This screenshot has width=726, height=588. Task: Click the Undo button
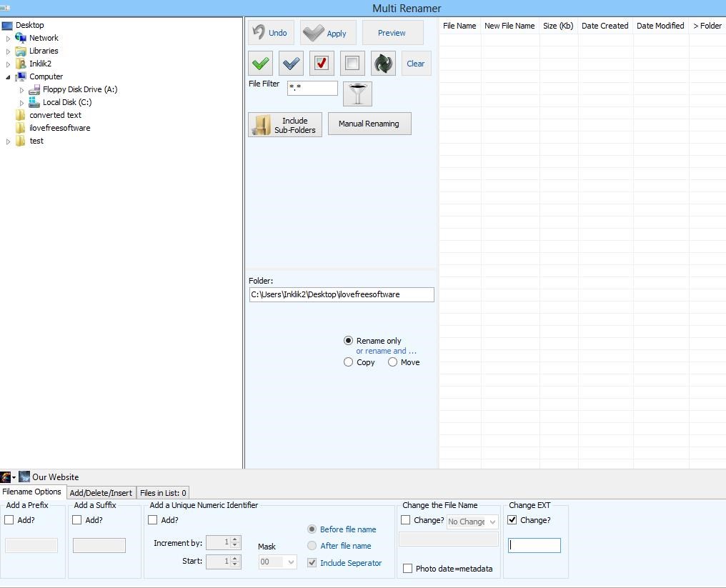tap(271, 32)
